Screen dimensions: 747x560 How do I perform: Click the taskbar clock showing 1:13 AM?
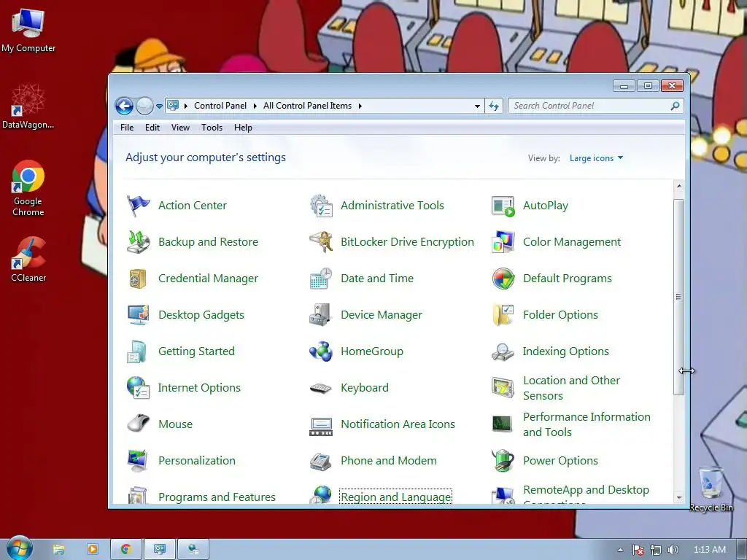(x=709, y=550)
